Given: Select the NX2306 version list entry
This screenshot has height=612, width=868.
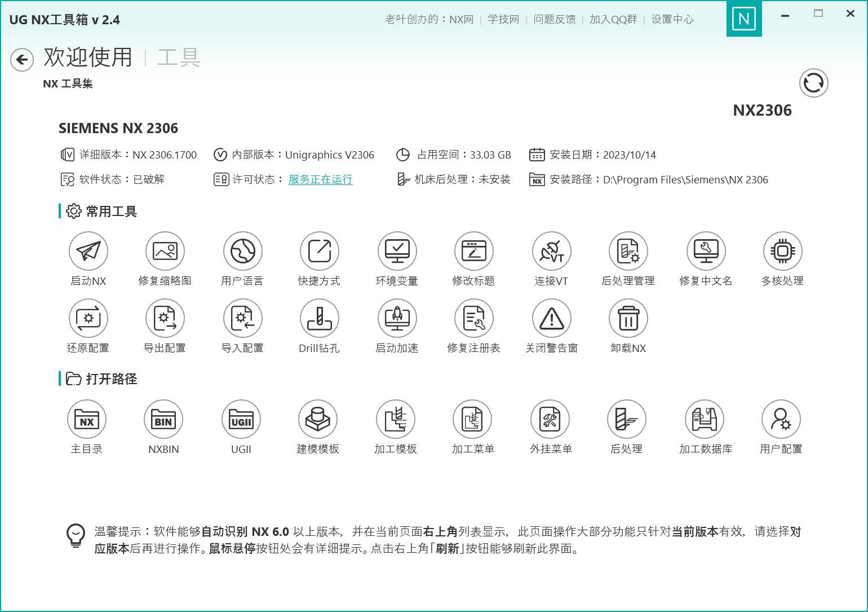Looking at the screenshot, I should 762,110.
